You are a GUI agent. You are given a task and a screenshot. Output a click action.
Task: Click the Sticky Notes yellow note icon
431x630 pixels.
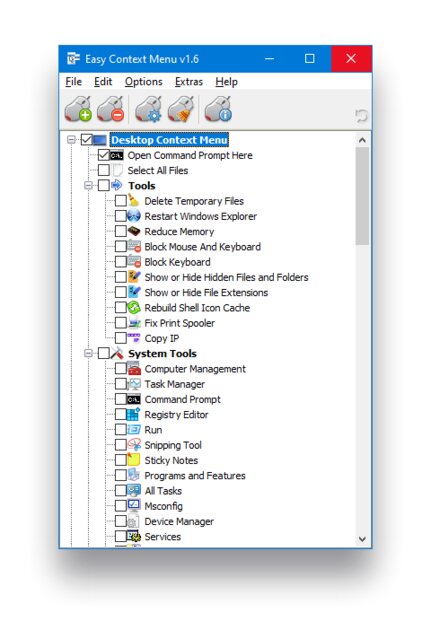click(133, 460)
